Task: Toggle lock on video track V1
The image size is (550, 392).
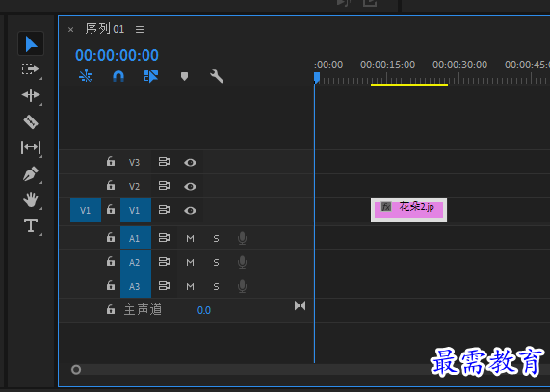Action: [111, 209]
